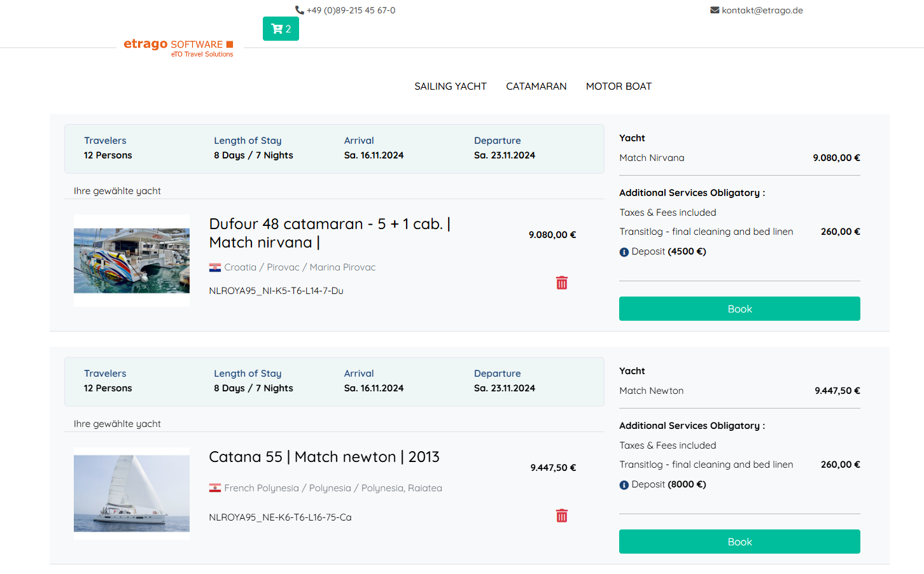This screenshot has width=924, height=574.
Task: Click the phone icon in the header
Action: pyautogui.click(x=299, y=10)
